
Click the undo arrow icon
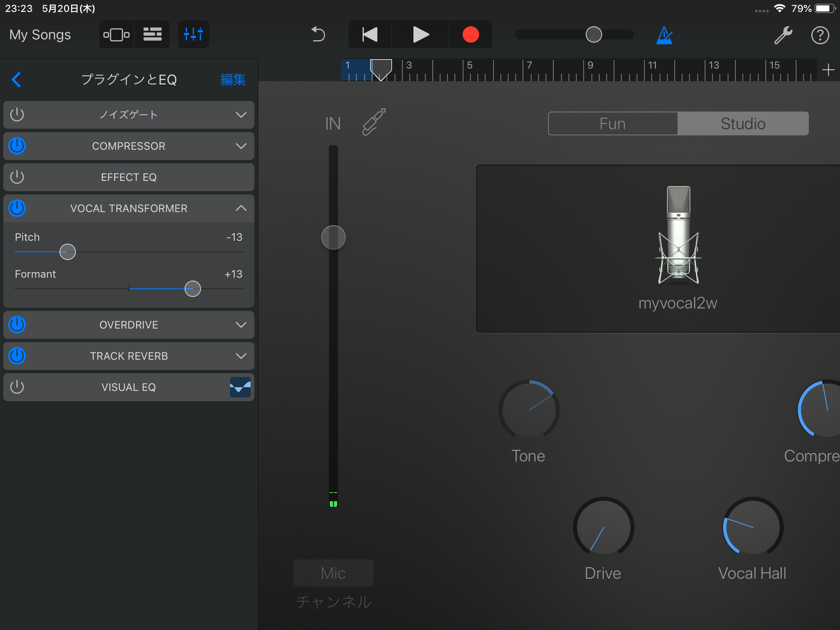point(318,34)
